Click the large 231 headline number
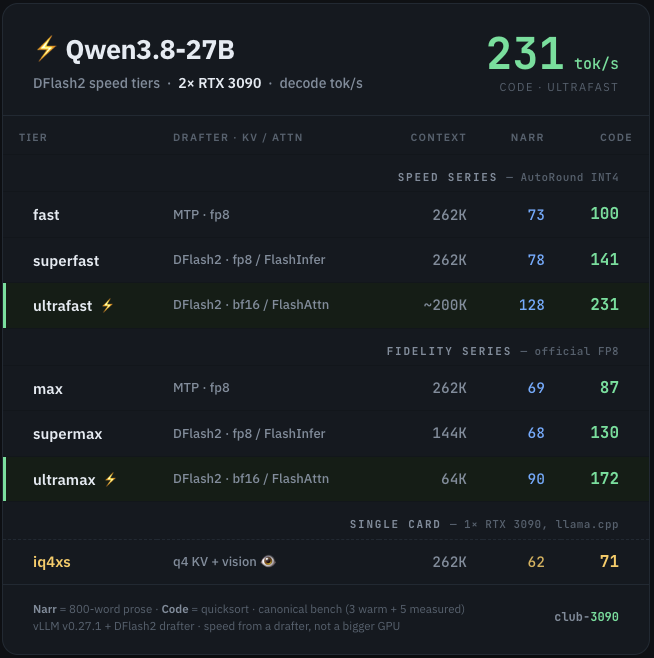This screenshot has width=654, height=658. [x=525, y=53]
